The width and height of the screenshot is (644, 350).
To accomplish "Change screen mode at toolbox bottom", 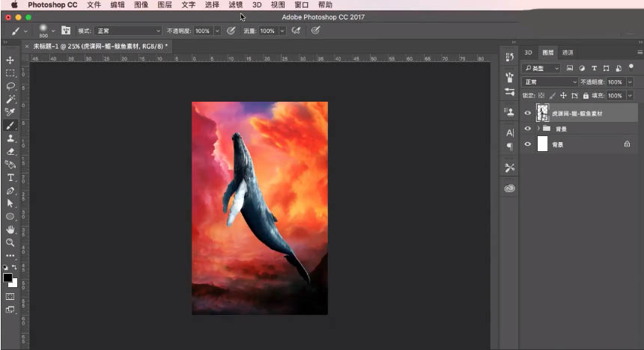I will coord(10,310).
